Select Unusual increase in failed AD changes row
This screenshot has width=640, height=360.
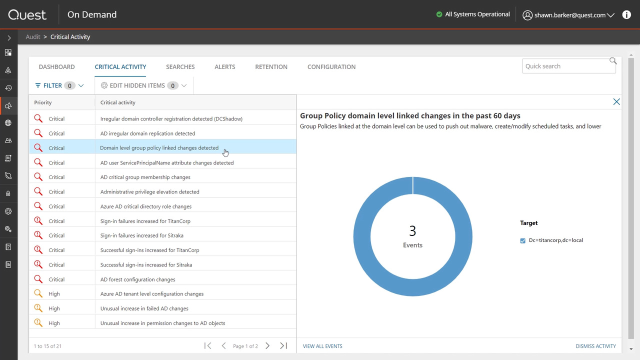162,309
